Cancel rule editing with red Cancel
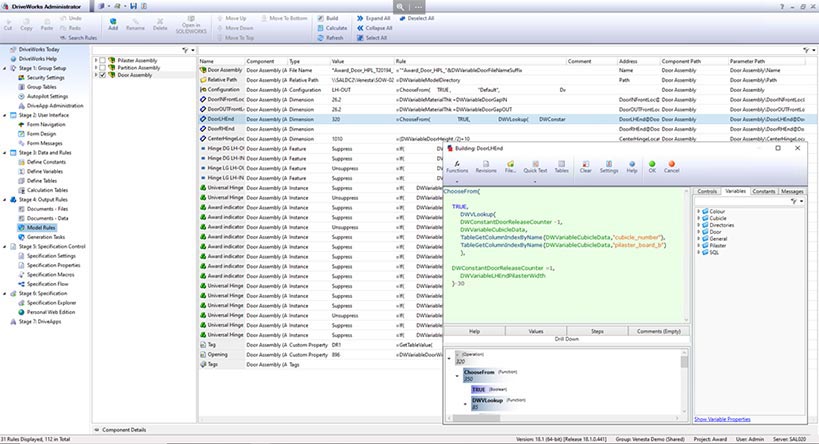 coord(672,167)
